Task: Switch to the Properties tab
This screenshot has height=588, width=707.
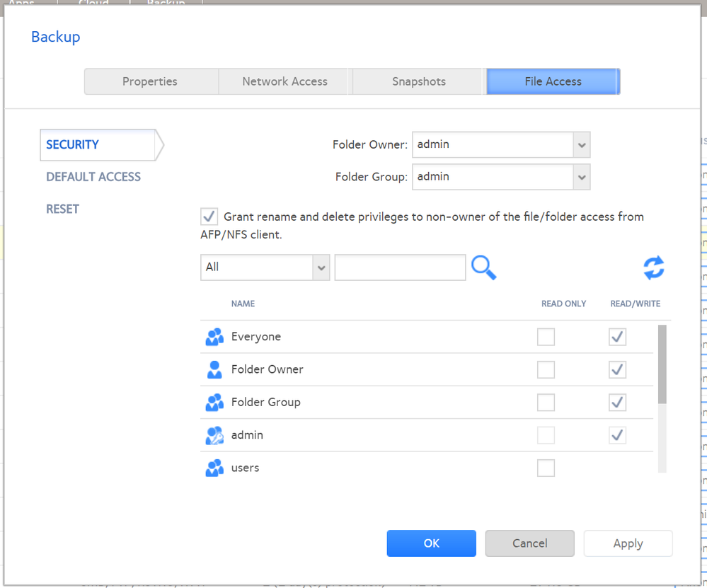Action: point(150,81)
